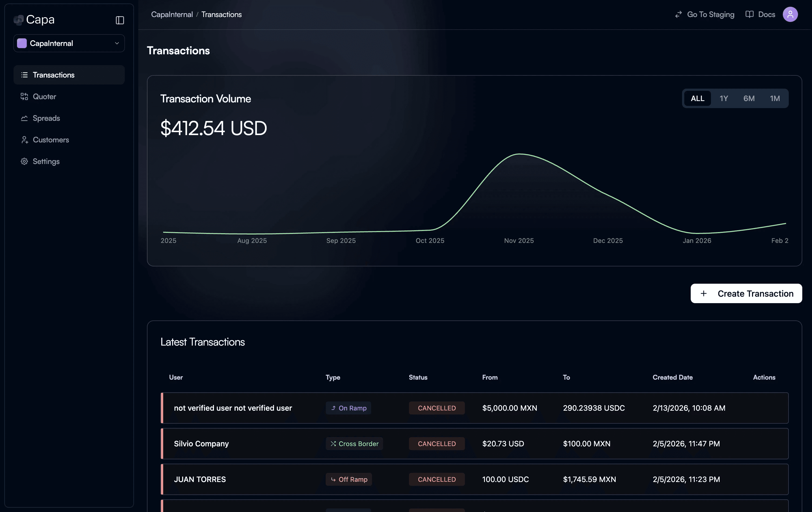Click the Customers person icon
812x512 pixels.
point(24,140)
